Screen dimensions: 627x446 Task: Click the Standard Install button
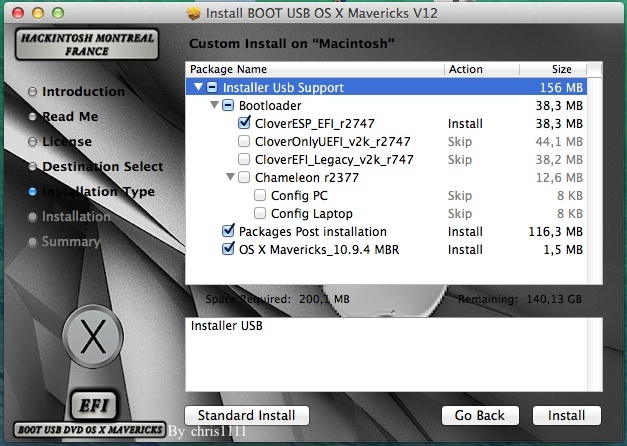247,415
